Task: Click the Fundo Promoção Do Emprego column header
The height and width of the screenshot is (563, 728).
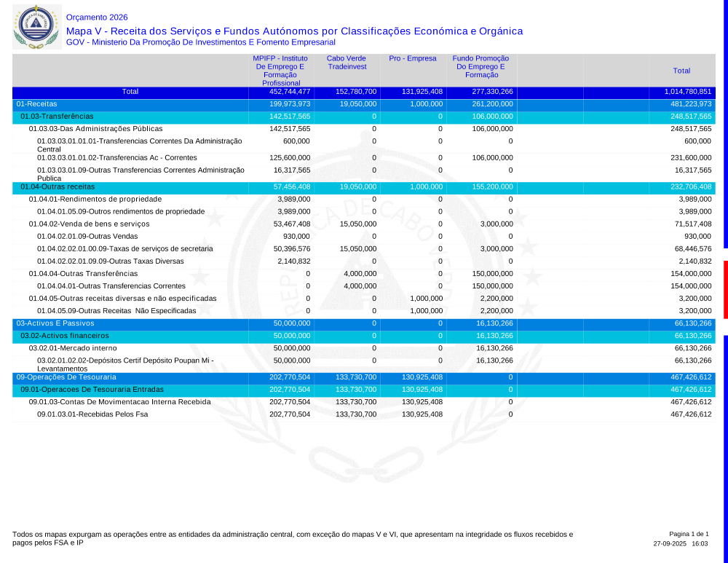Action: pyautogui.click(x=480, y=66)
